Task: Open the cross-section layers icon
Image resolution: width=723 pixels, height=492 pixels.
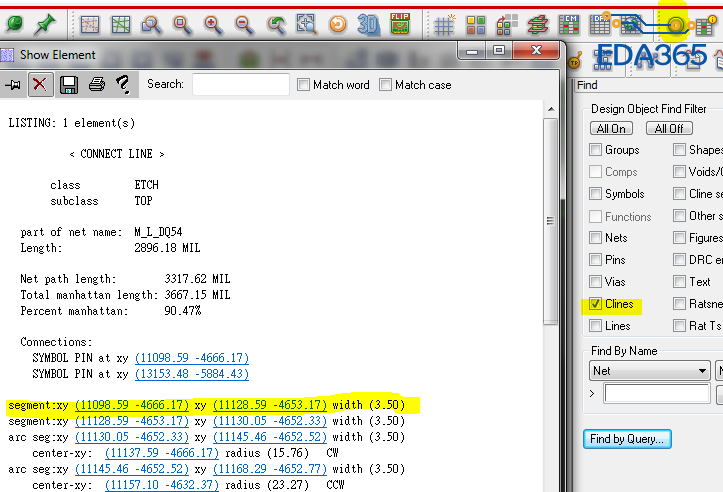Action: [538, 24]
